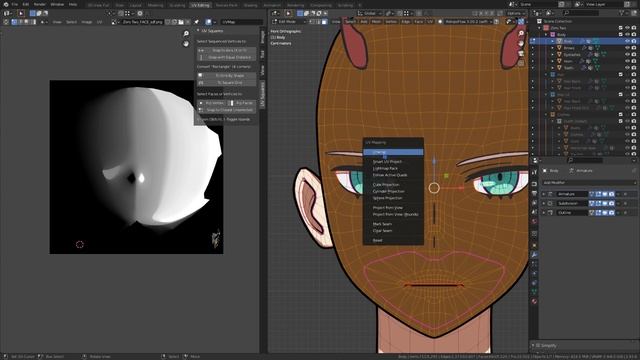Click To Square Grid button
Image resolution: width=640 pixels, height=360 pixels.
pyautogui.click(x=227, y=82)
